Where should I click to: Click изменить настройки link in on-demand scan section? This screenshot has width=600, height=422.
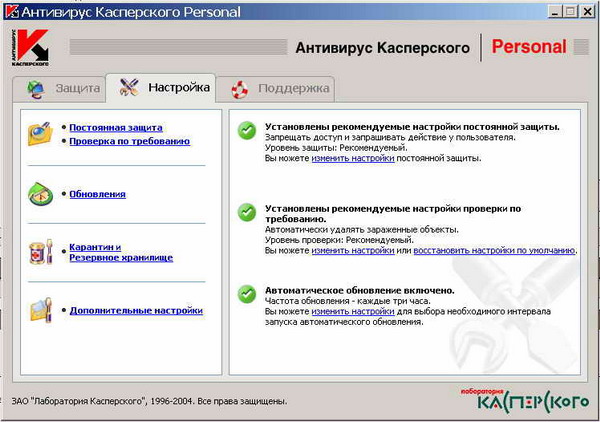click(x=353, y=250)
